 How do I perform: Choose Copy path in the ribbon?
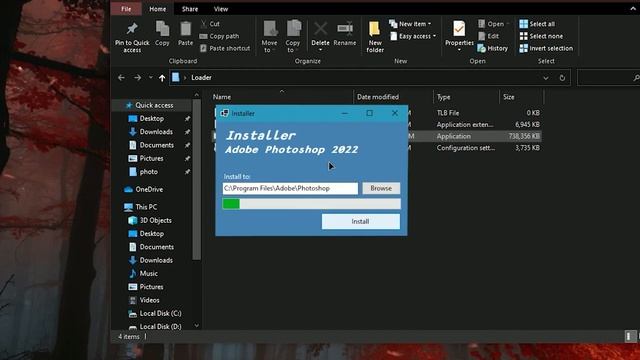220,36
